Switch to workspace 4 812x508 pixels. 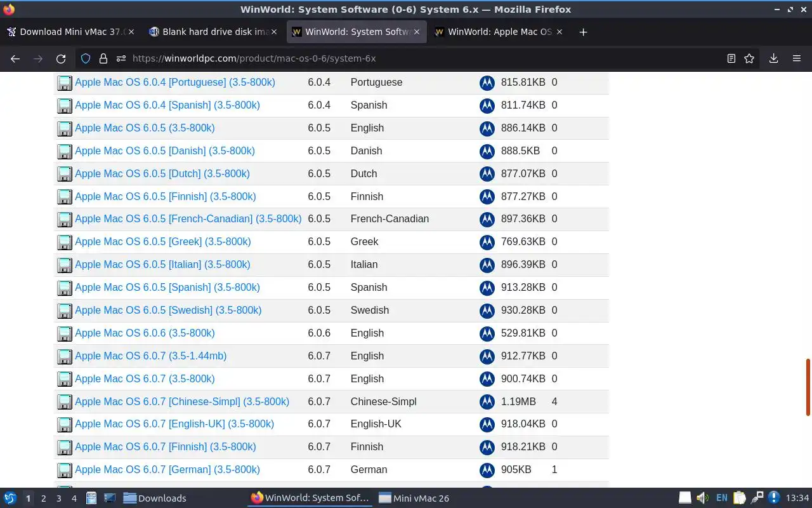tap(74, 498)
